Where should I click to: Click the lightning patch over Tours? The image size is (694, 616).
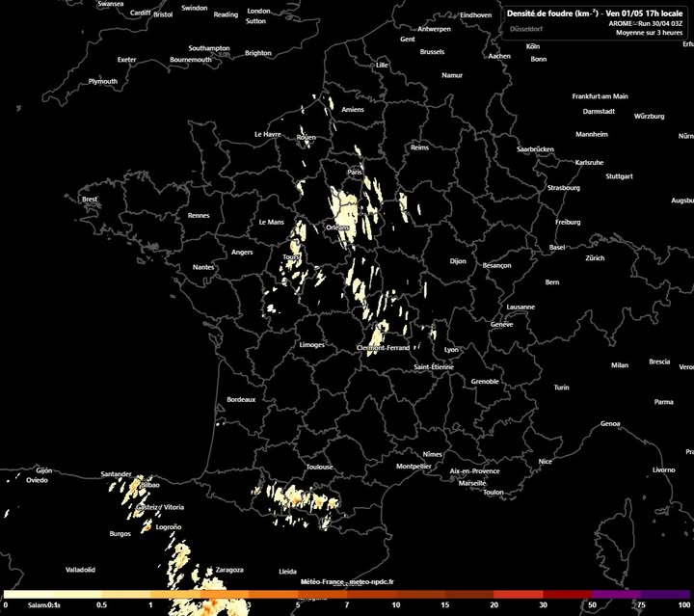point(292,258)
